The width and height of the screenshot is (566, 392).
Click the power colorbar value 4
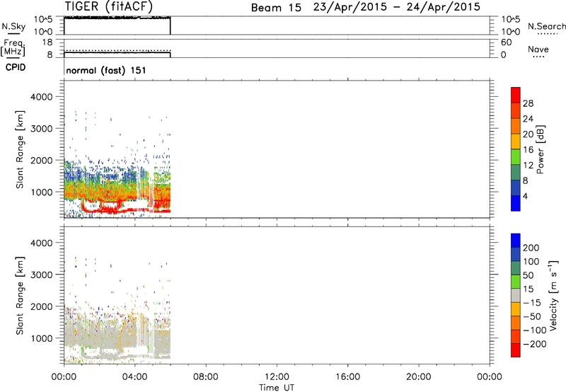point(526,197)
